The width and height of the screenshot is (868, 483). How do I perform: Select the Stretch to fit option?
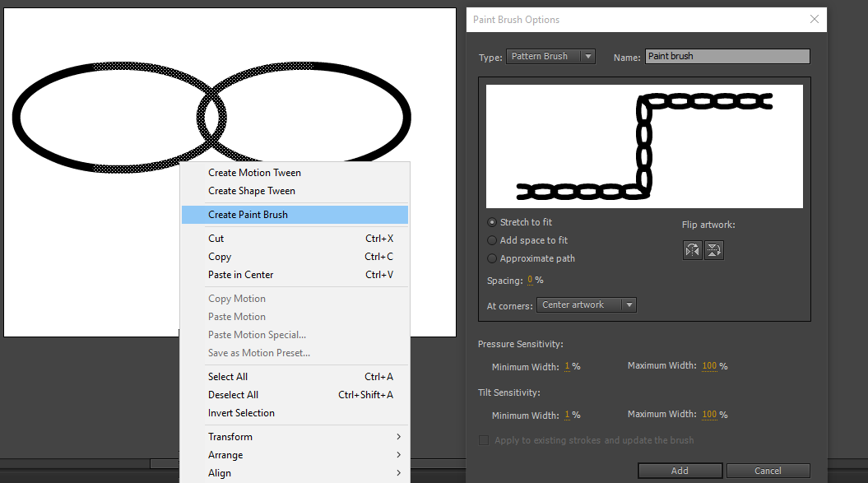point(491,221)
